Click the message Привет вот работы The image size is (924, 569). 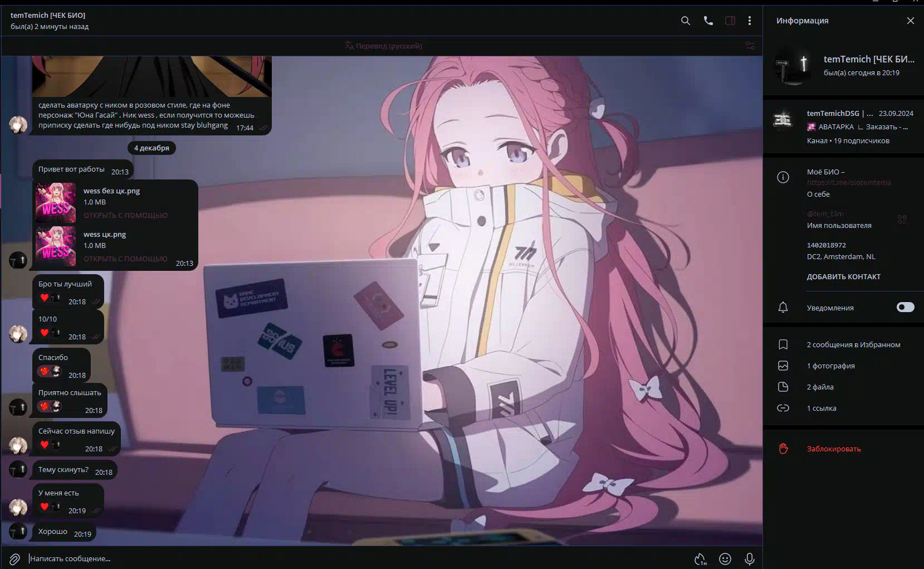[82, 169]
